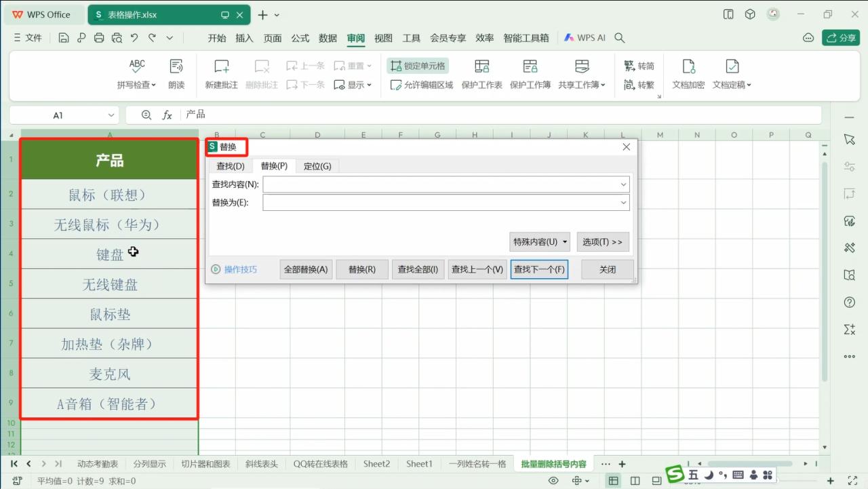Convert to simplified Chinese with 转简
Viewport: 868px width, 489px height.
point(639,66)
